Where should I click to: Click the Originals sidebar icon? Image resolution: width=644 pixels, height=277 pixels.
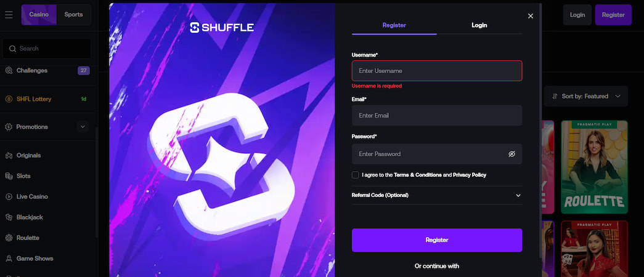(9, 156)
